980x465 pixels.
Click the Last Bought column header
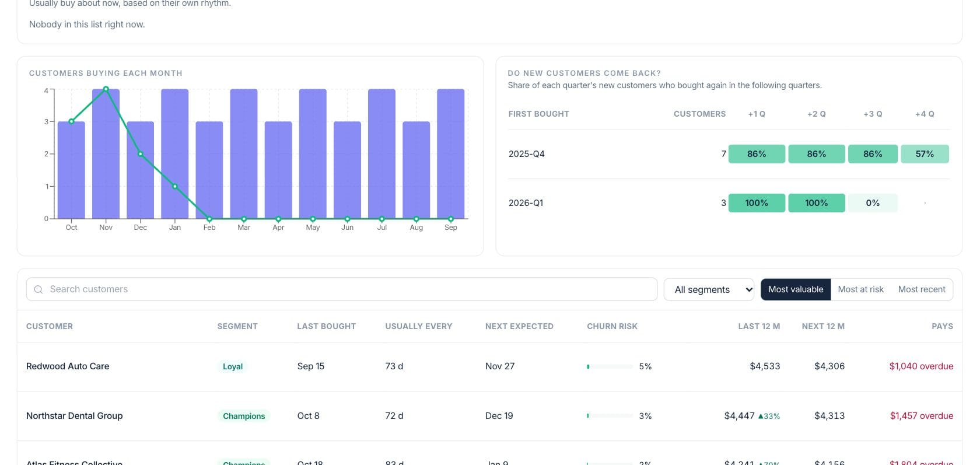pos(327,326)
